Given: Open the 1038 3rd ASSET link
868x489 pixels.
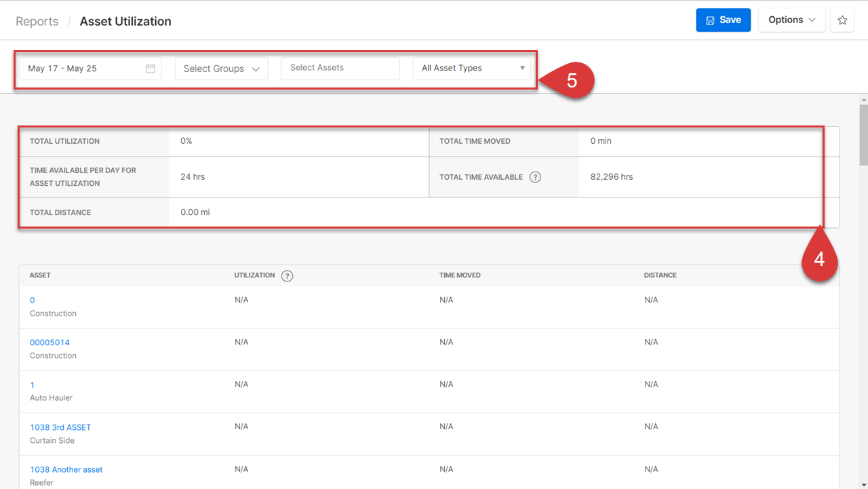Looking at the screenshot, I should click(60, 427).
